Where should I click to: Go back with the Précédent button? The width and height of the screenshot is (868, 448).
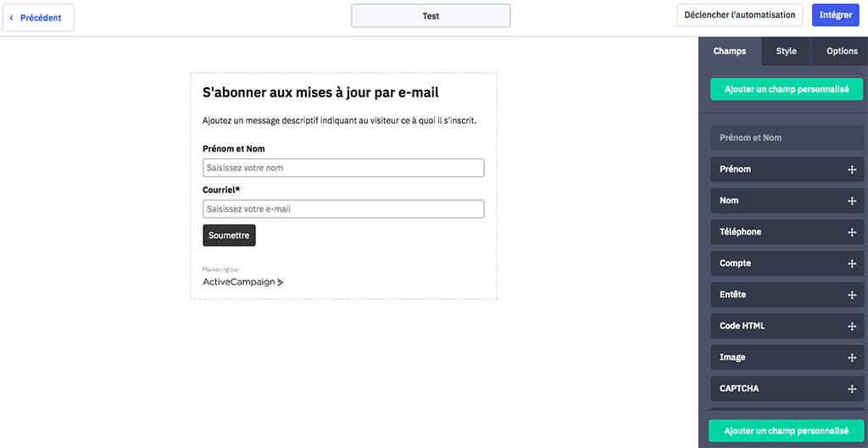pyautogui.click(x=39, y=17)
